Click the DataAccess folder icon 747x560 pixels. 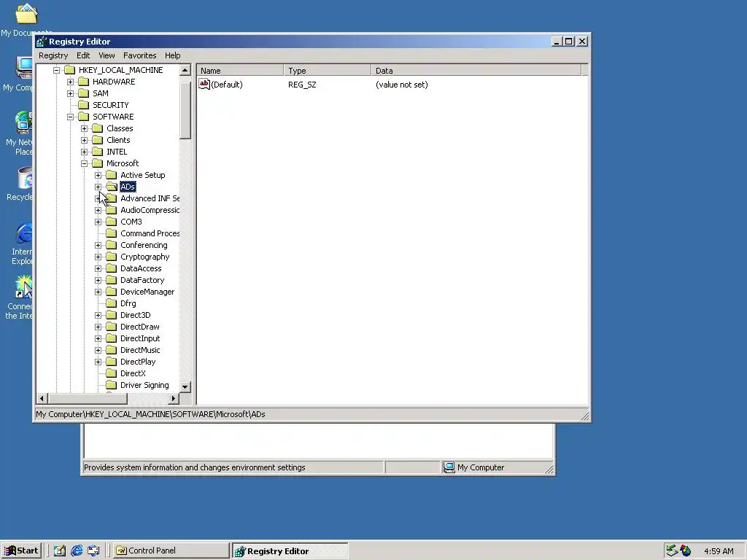tap(111, 268)
